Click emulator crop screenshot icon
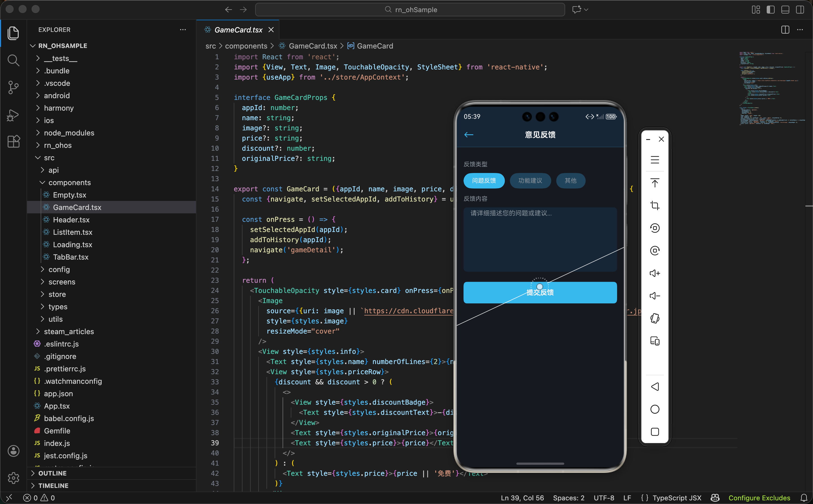Screen dimensions: 813x504 tap(655, 205)
